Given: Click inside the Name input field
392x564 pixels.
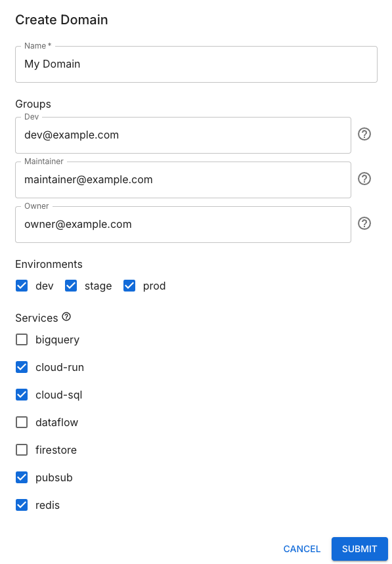Looking at the screenshot, I should (196, 64).
